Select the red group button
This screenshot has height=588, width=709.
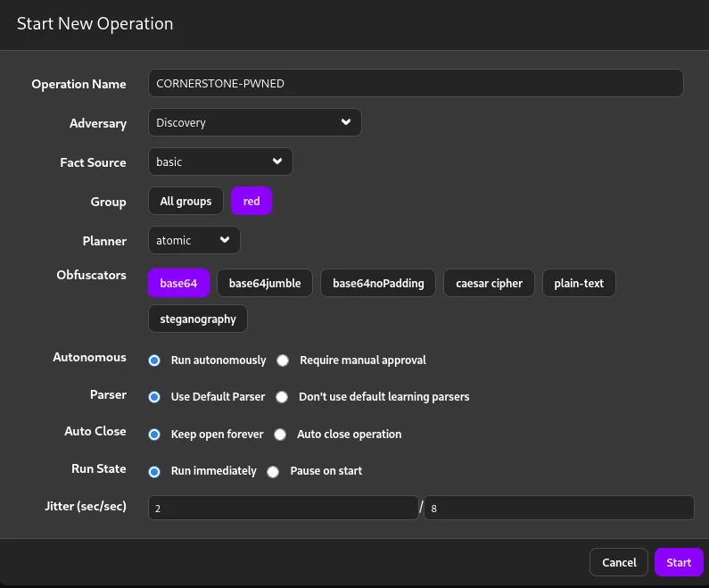251,201
